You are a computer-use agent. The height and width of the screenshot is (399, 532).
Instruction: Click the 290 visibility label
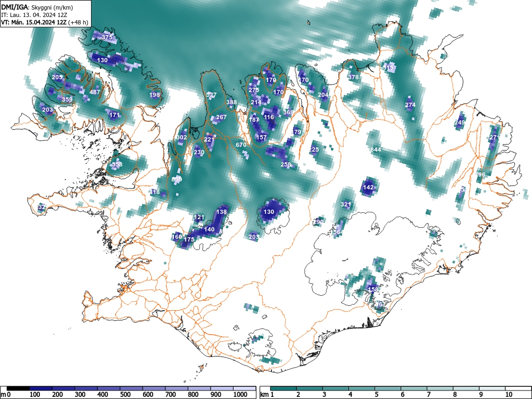[318, 222]
